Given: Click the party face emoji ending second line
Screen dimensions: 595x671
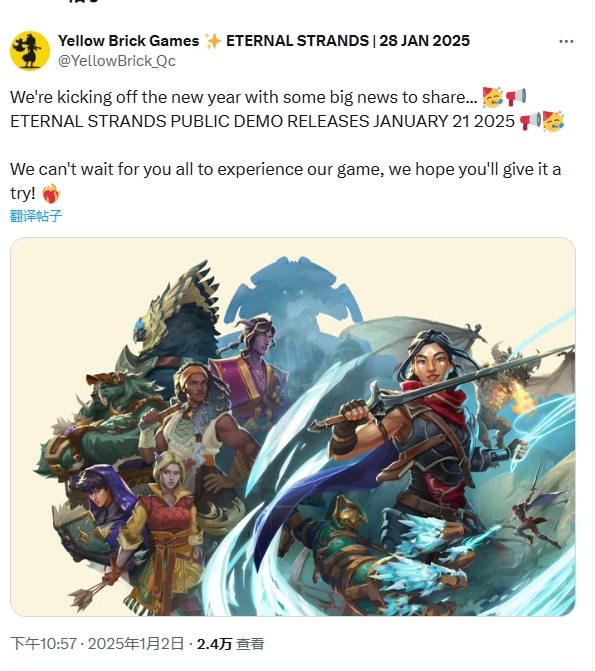Looking at the screenshot, I should pos(553,121).
